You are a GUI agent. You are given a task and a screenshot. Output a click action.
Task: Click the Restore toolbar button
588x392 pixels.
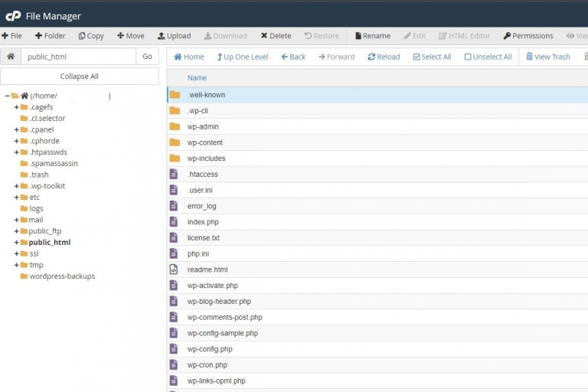point(322,36)
